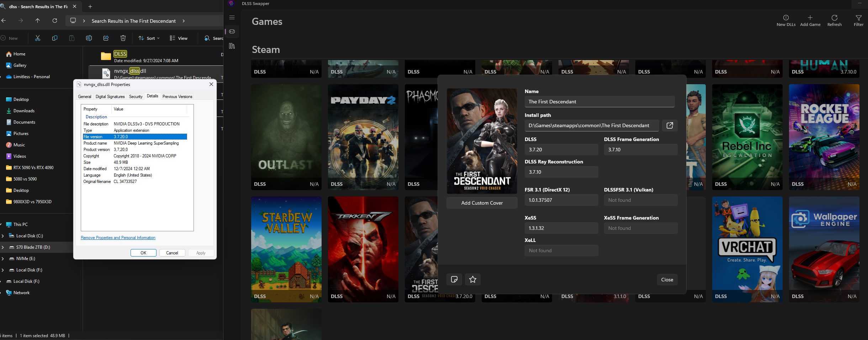Open Previous Versions tab
The width and height of the screenshot is (868, 340).
177,97
